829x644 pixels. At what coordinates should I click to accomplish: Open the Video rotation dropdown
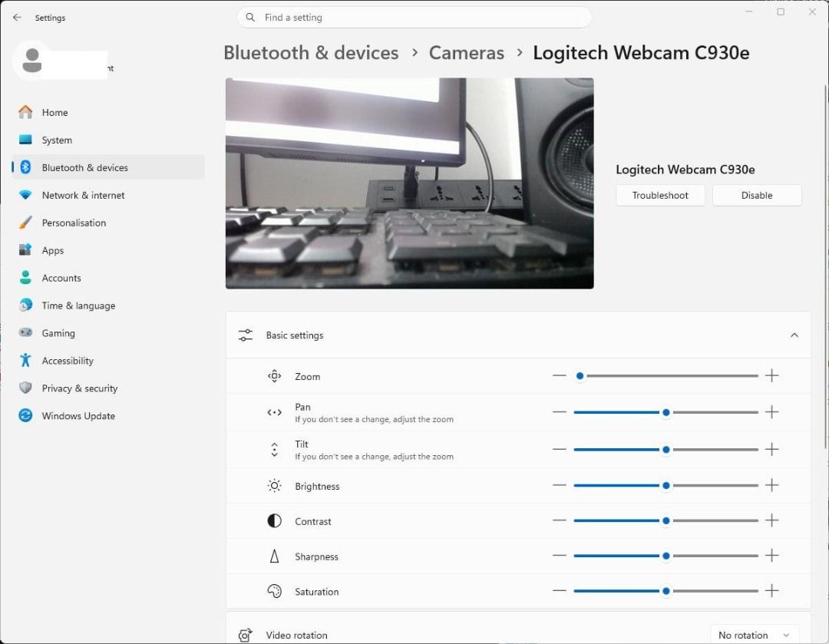point(755,635)
